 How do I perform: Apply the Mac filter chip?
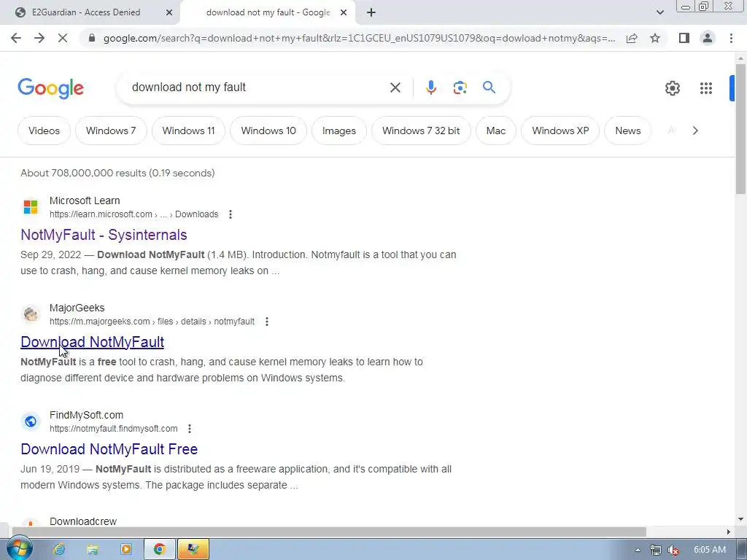495,131
